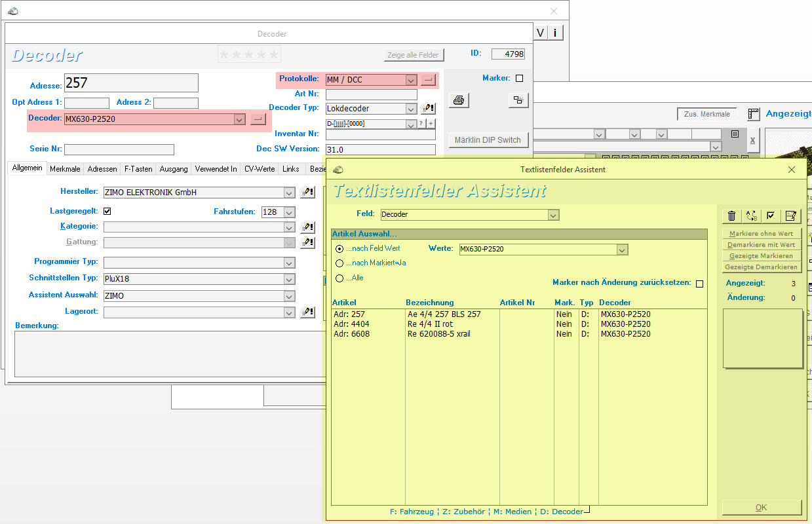This screenshot has height=524, width=812.
Task: Switch to the Links tab
Action: click(291, 169)
